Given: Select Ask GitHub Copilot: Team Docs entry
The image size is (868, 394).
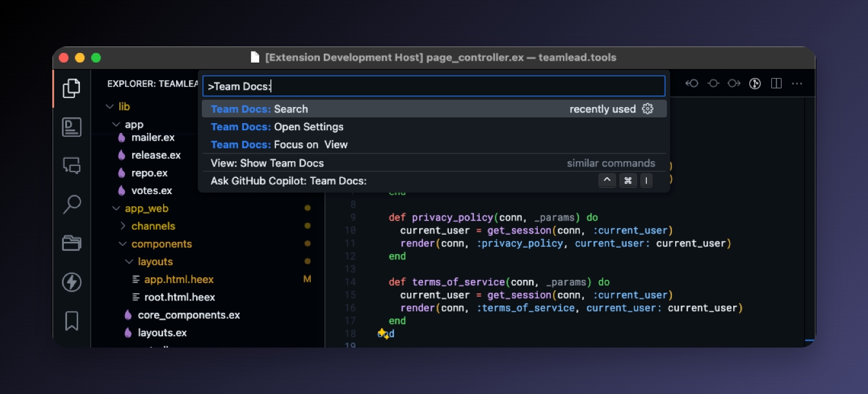Looking at the screenshot, I should click(x=434, y=181).
